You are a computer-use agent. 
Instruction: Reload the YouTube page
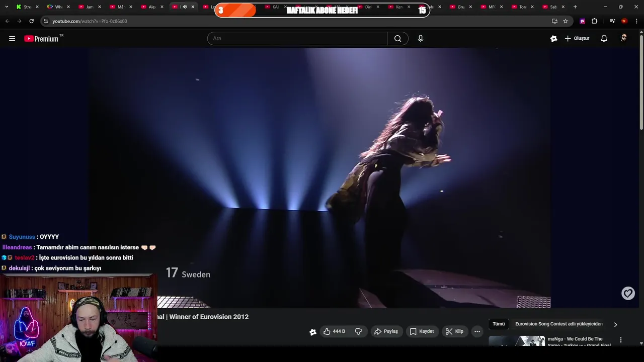[31, 21]
